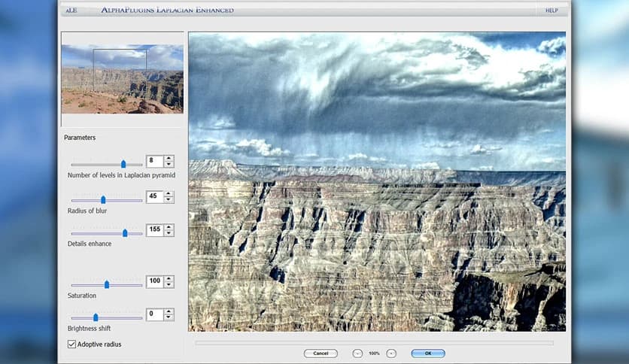
Task: Click the 100% zoom level text
Action: (x=374, y=353)
